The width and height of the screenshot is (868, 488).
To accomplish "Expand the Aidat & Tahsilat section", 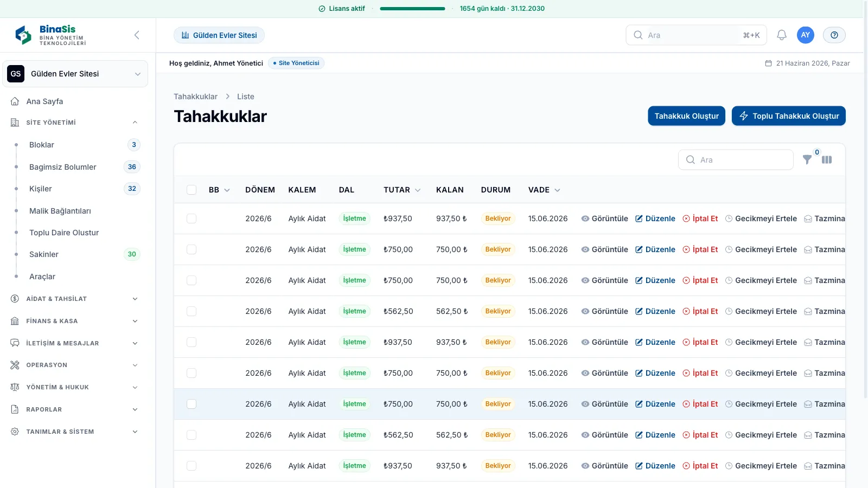I will [x=135, y=299].
